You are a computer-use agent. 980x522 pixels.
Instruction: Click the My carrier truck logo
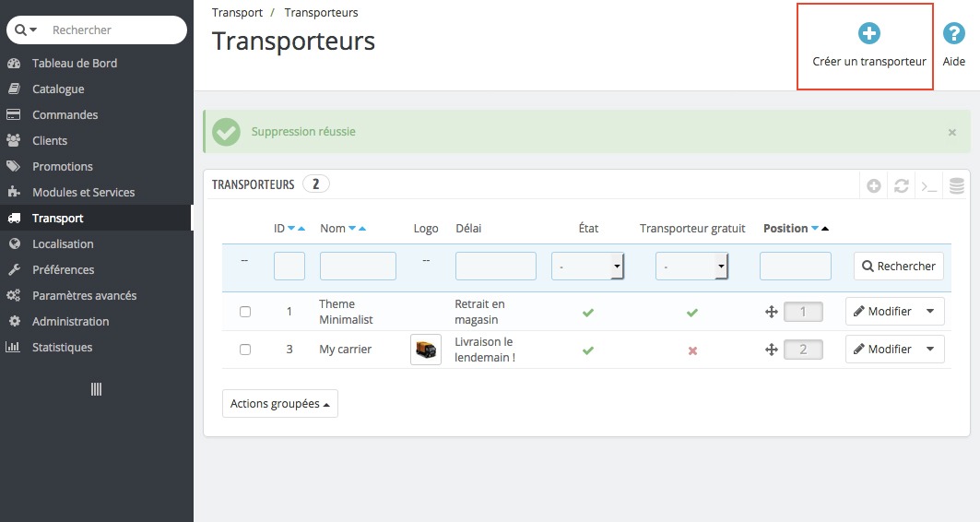point(426,350)
